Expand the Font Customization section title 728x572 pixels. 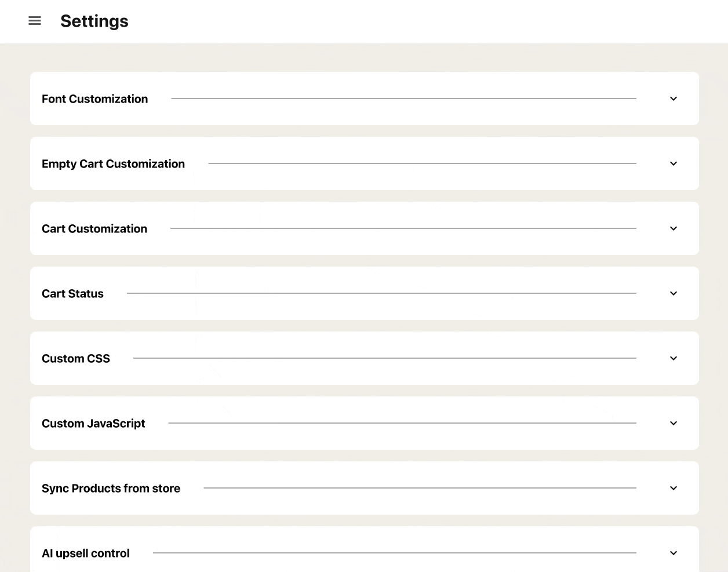[x=94, y=99]
